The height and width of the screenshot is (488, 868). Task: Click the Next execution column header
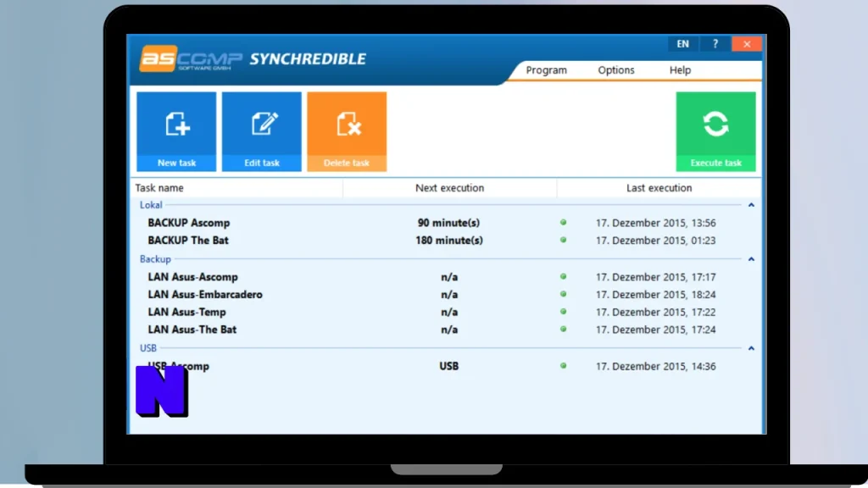coord(449,188)
